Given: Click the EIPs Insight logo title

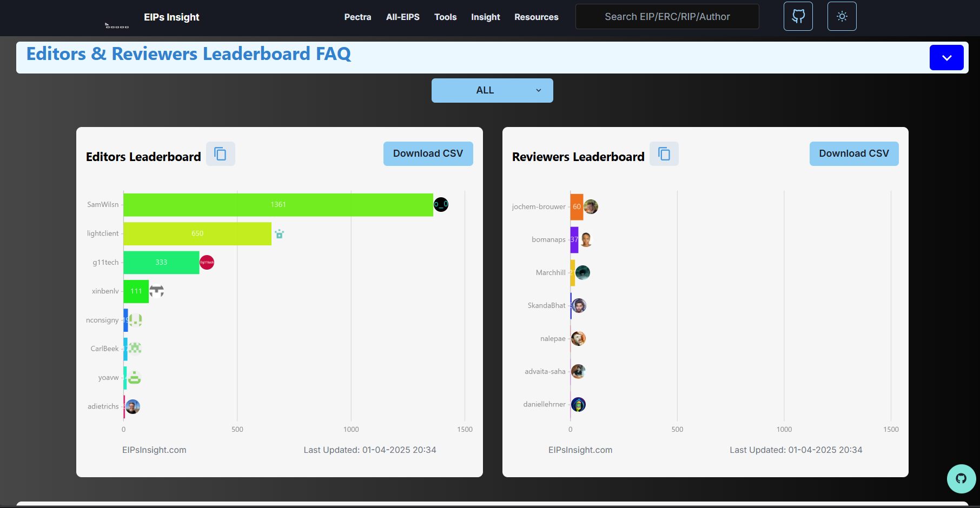Looking at the screenshot, I should tap(171, 17).
